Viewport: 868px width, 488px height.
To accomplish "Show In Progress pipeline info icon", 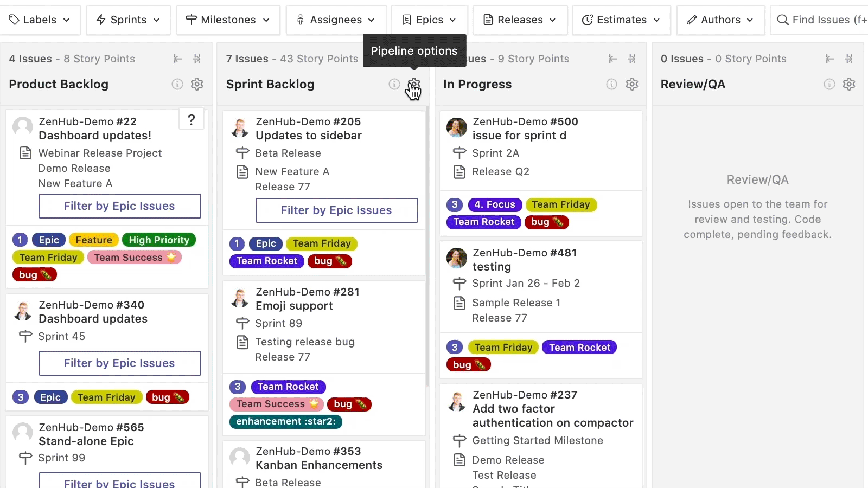I will point(611,84).
